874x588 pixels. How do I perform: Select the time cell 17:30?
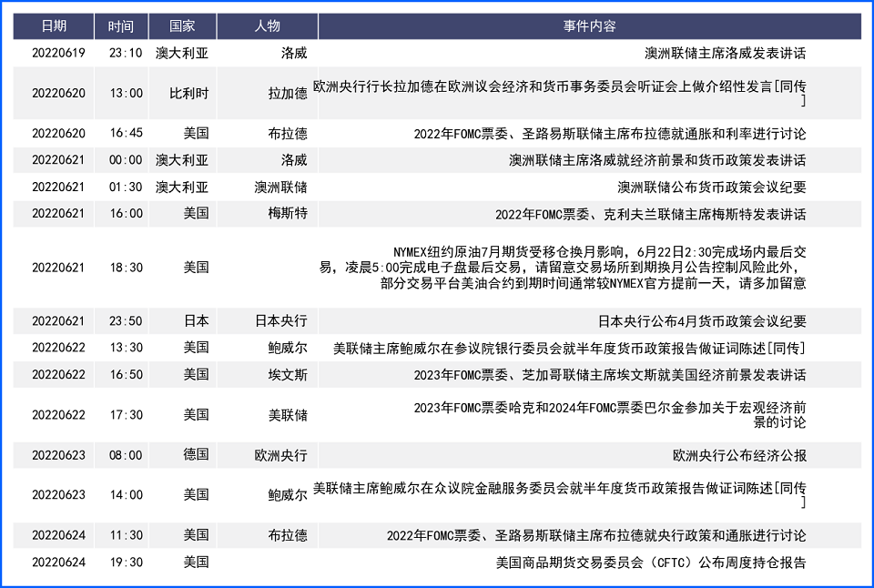(x=126, y=415)
